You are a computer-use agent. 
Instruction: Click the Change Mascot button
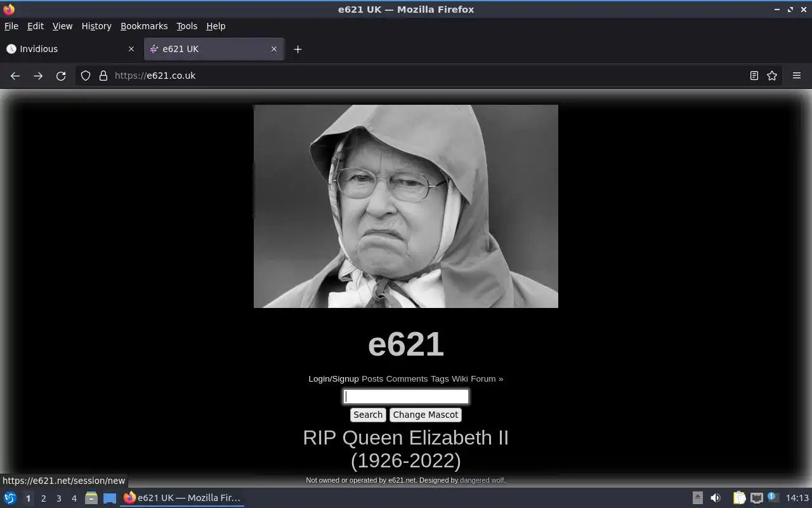[426, 415]
